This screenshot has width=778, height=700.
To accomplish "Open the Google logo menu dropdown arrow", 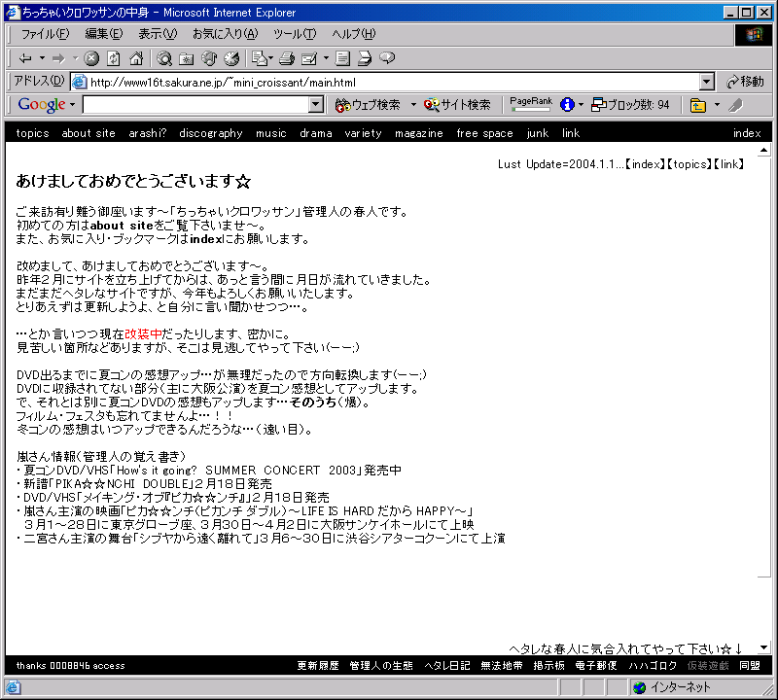I will (72, 105).
